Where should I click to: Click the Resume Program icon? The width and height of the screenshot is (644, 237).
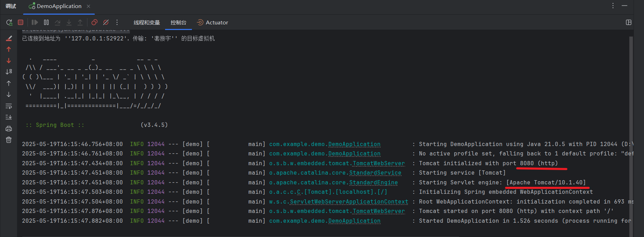click(35, 22)
